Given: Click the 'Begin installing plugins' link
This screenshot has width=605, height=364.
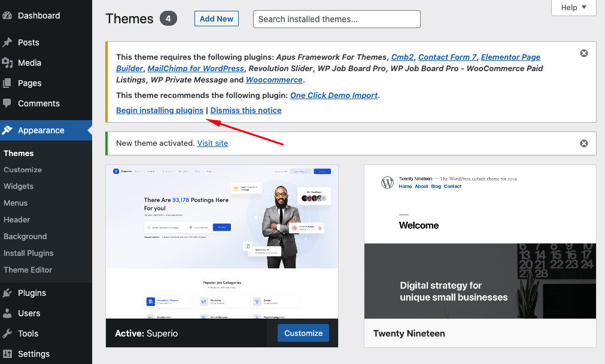Looking at the screenshot, I should (x=160, y=110).
